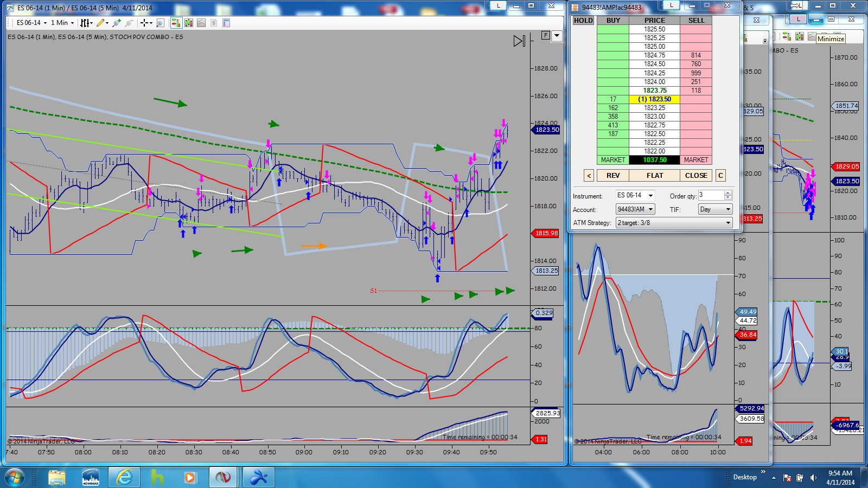Expand the Account 94483!AM dropdown
Image resolution: width=868 pixels, height=488 pixels.
click(x=635, y=209)
